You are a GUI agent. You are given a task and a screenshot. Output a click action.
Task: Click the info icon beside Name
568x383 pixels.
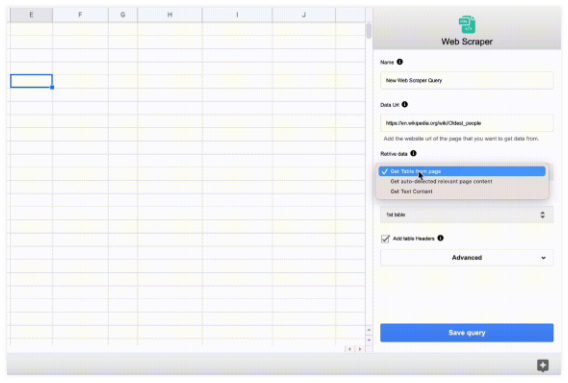point(400,62)
